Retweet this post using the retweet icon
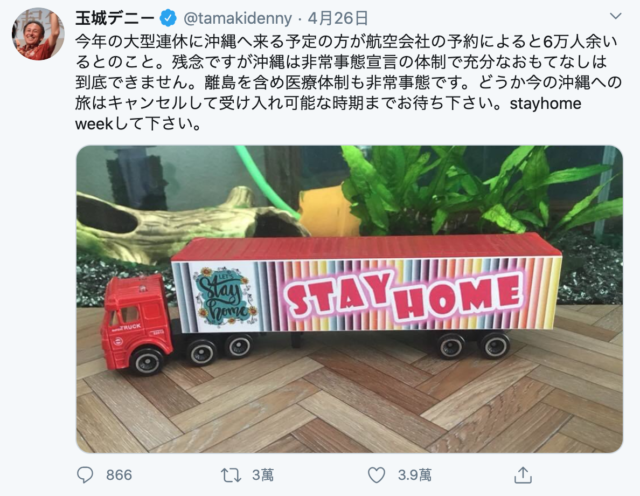The image size is (640, 496). (x=231, y=475)
